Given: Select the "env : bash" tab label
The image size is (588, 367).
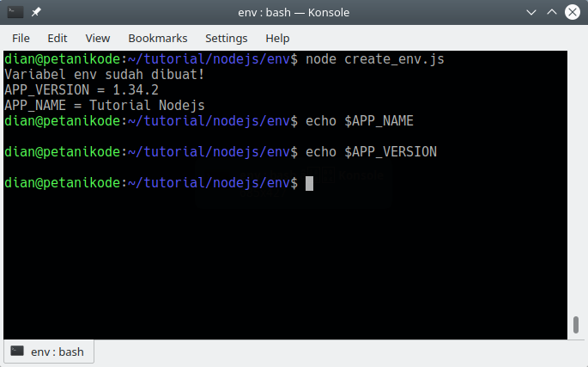Looking at the screenshot, I should click(x=57, y=352).
